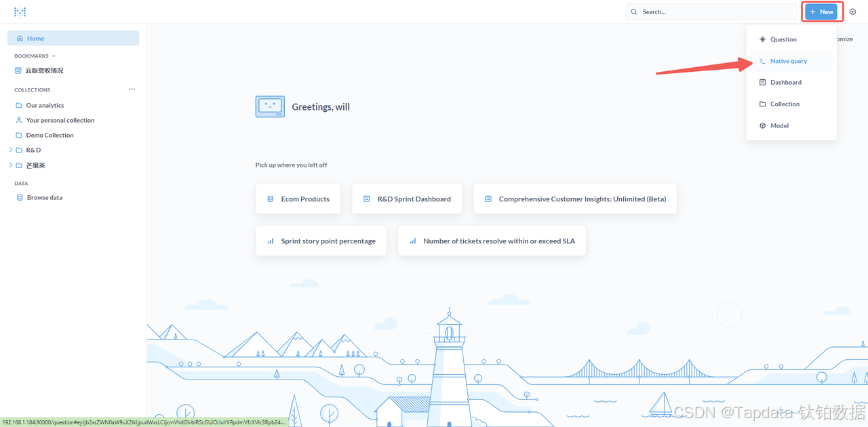Click the Metabase logo icon

(x=20, y=12)
